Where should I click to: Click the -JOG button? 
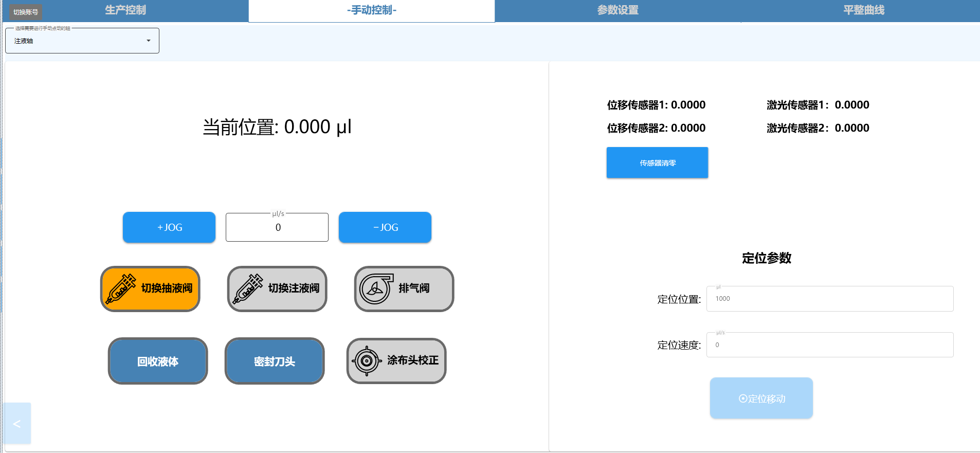[x=385, y=227]
